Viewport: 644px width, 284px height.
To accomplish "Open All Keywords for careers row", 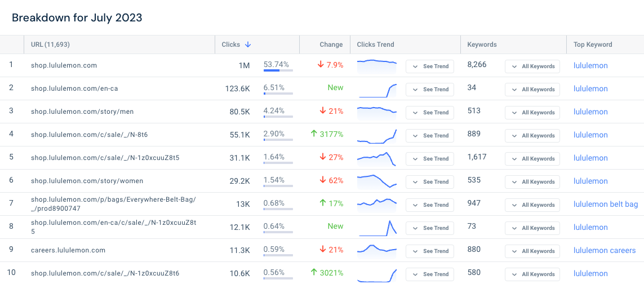I will pos(532,251).
